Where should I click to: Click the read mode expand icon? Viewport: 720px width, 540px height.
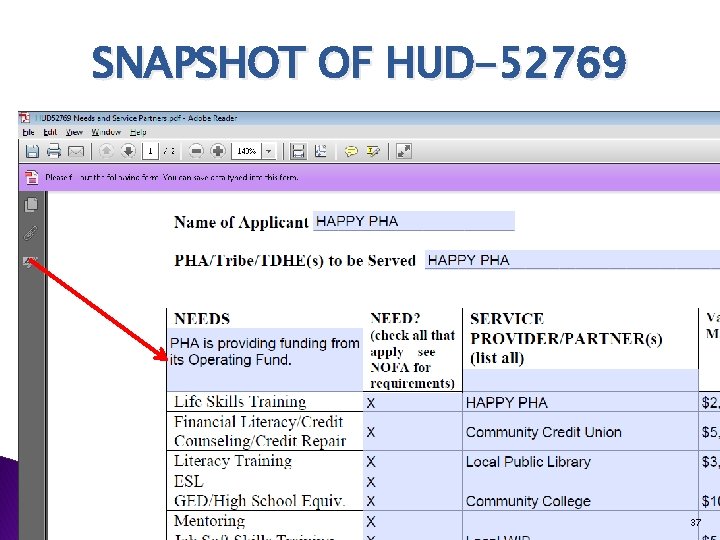[x=404, y=151]
